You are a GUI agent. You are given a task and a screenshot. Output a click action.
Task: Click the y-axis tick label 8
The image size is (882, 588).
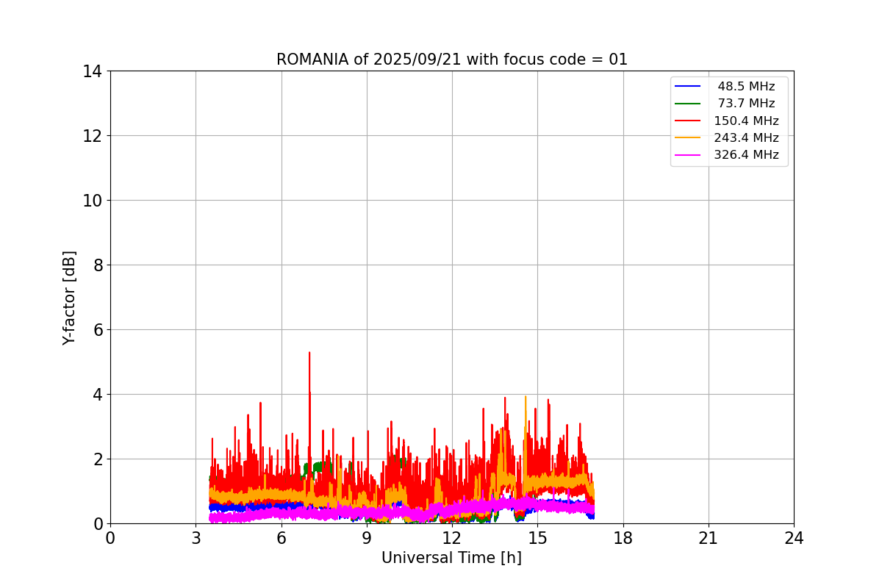click(x=96, y=265)
